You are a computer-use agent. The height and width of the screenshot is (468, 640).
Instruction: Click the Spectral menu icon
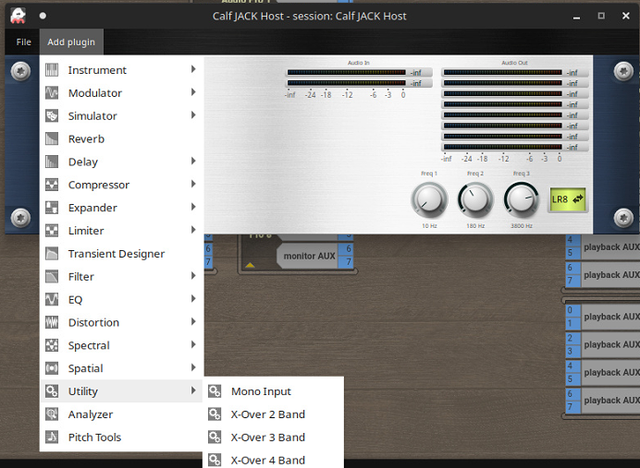[51, 345]
